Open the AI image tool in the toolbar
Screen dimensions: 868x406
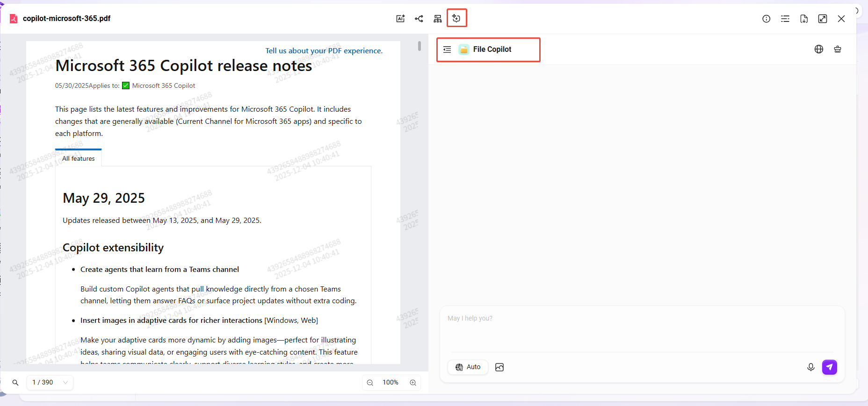(400, 19)
